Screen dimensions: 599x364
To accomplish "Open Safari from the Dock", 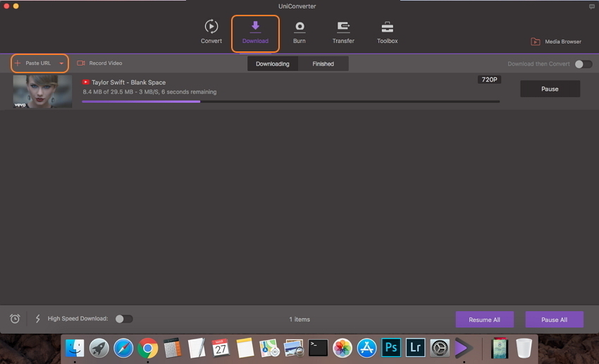I will point(123,348).
